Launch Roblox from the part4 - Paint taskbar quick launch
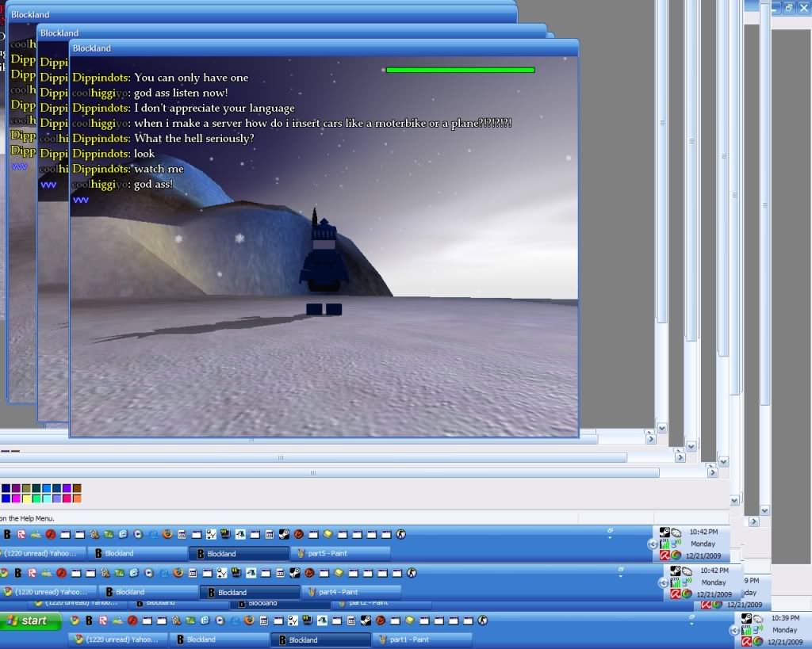Image resolution: width=812 pixels, height=649 pixels. coord(32,572)
